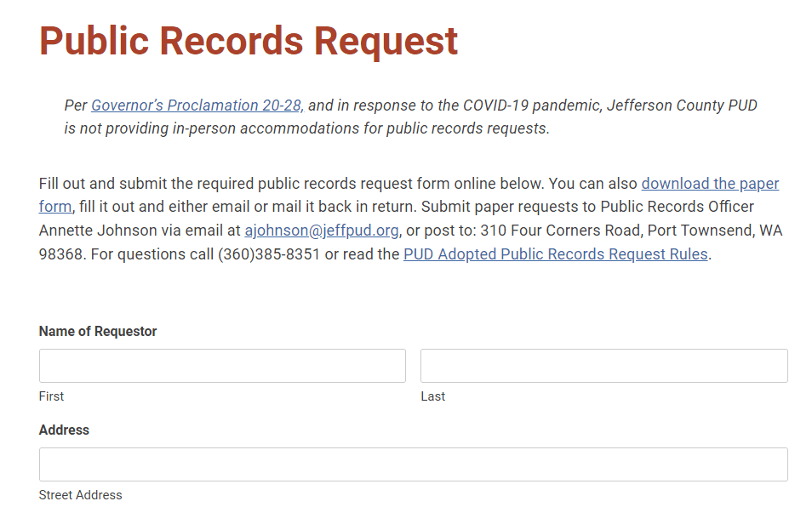Click into the Street Address field
Screen dimensions: 812x507
click(413, 464)
